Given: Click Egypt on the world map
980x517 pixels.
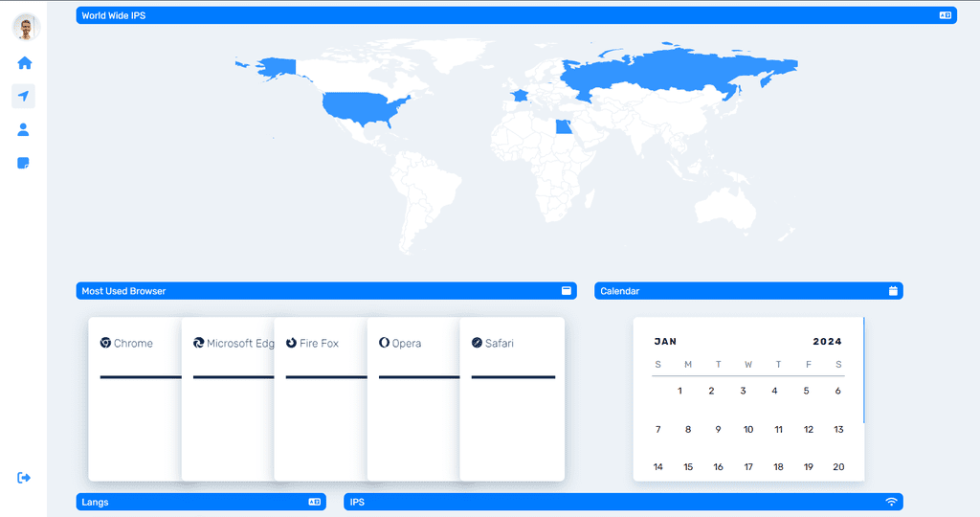Looking at the screenshot, I should (x=563, y=127).
